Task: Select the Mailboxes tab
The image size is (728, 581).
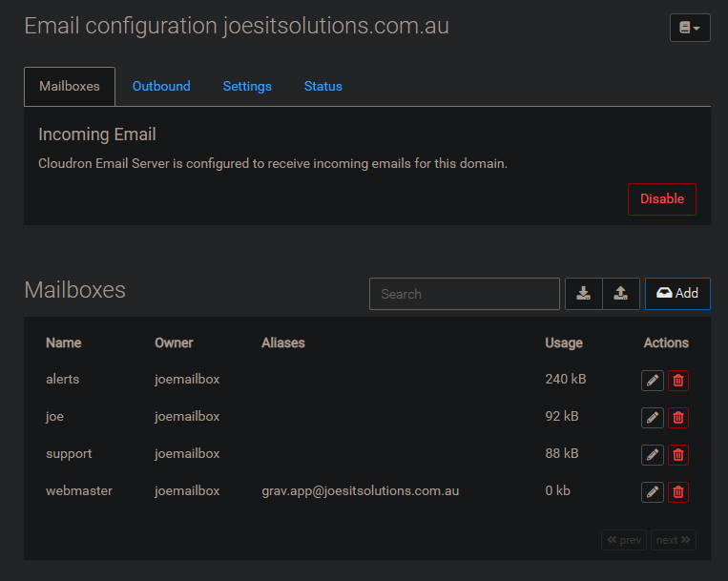Action: coord(70,86)
